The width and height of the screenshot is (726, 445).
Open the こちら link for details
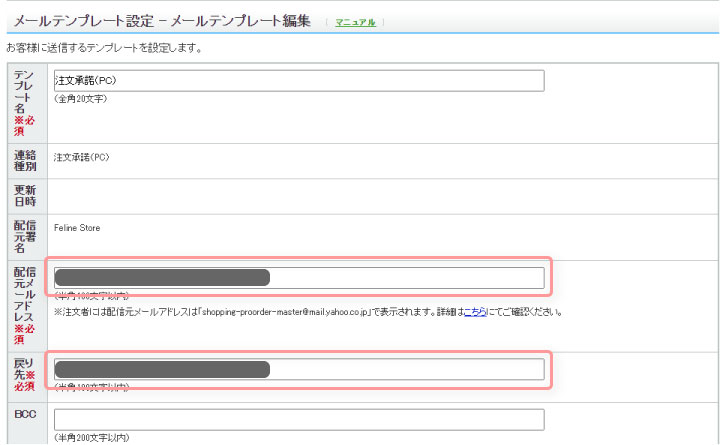click(475, 312)
